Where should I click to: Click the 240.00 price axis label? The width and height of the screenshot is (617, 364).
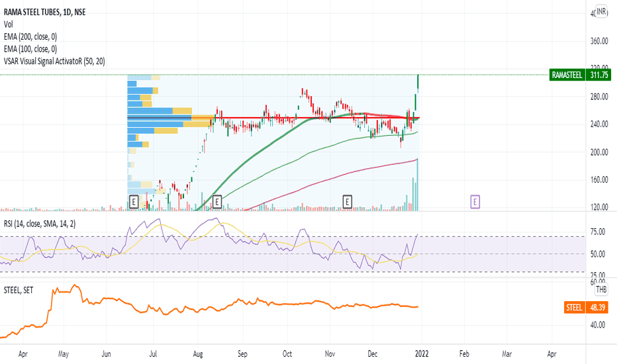coord(599,124)
